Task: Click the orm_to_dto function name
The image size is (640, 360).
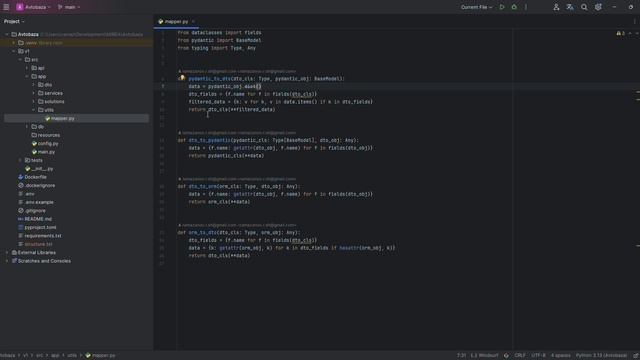Action: 202,232
